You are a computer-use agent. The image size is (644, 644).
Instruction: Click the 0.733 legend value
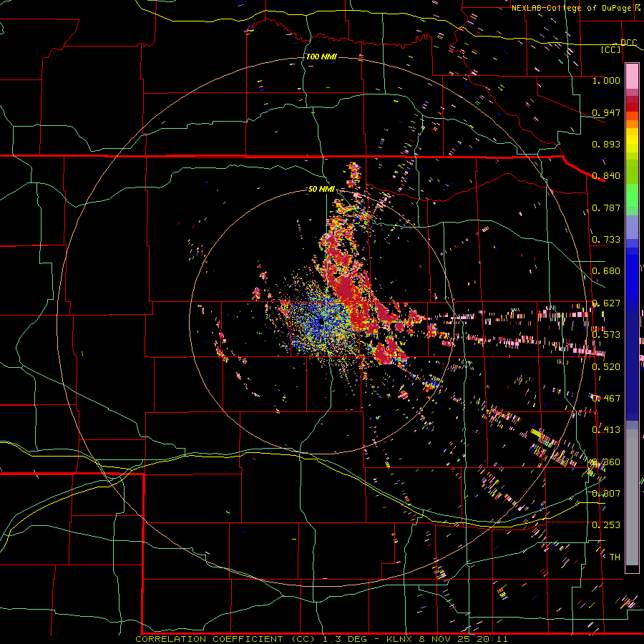coord(606,239)
